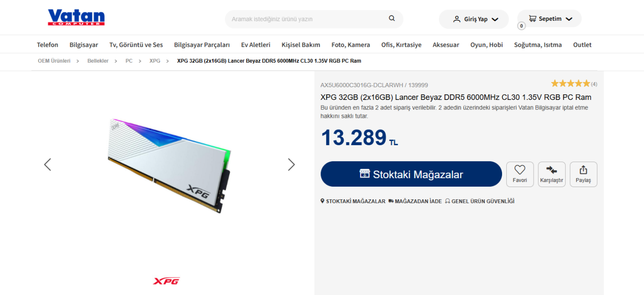644x295 pixels.
Task: Open Genel Ürün Güvenliği link
Action: pyautogui.click(x=479, y=201)
